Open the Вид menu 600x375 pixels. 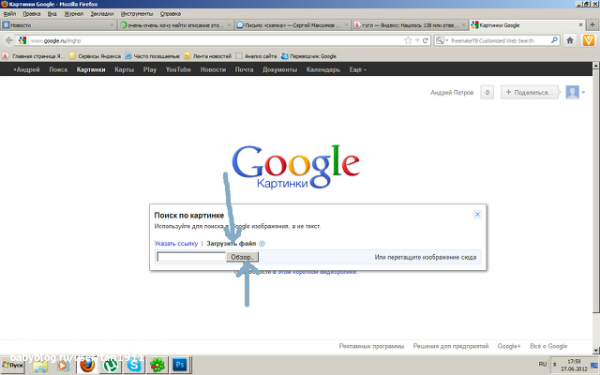[x=52, y=14]
